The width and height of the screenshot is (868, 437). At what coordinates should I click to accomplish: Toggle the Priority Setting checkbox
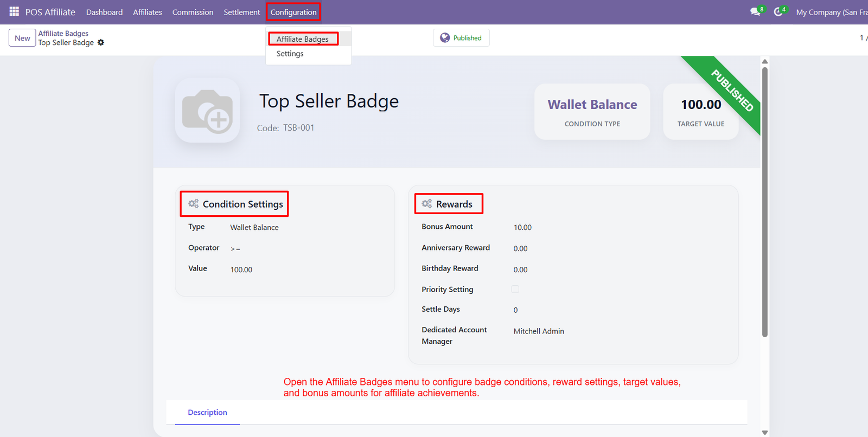(515, 289)
